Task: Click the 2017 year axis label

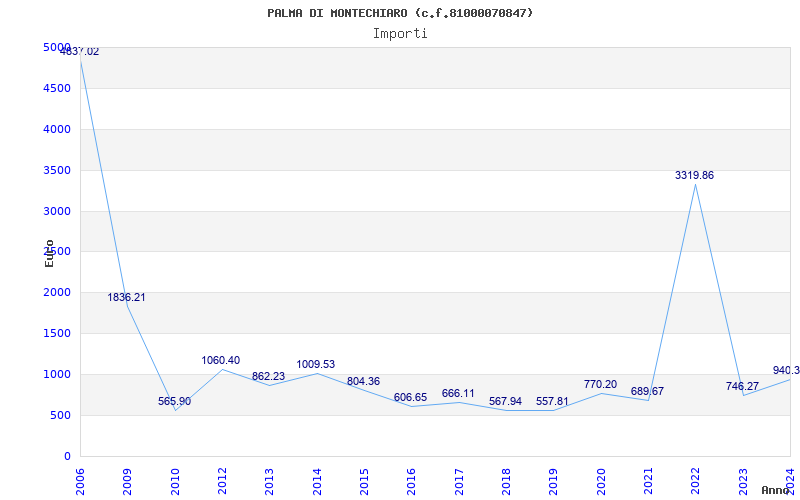Action: tap(459, 482)
